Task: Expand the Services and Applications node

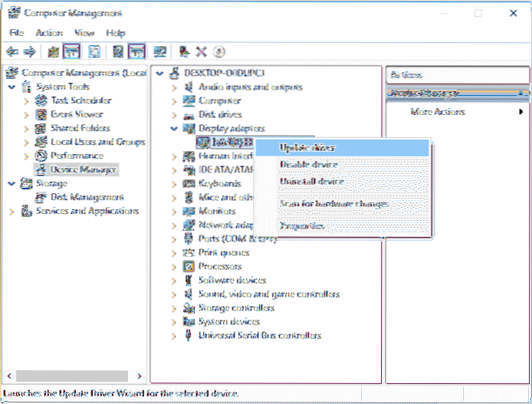Action: coord(10,211)
